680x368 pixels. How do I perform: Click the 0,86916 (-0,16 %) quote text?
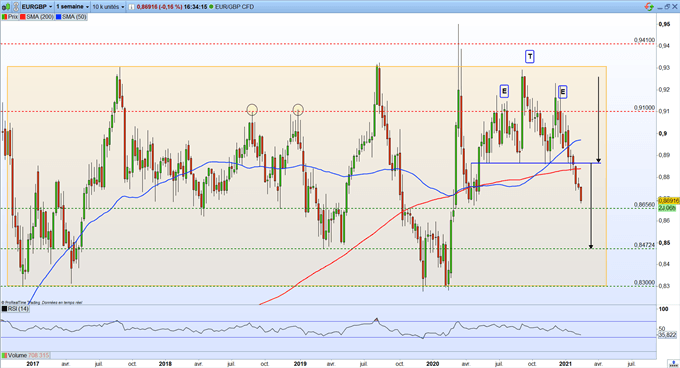tap(159, 7)
